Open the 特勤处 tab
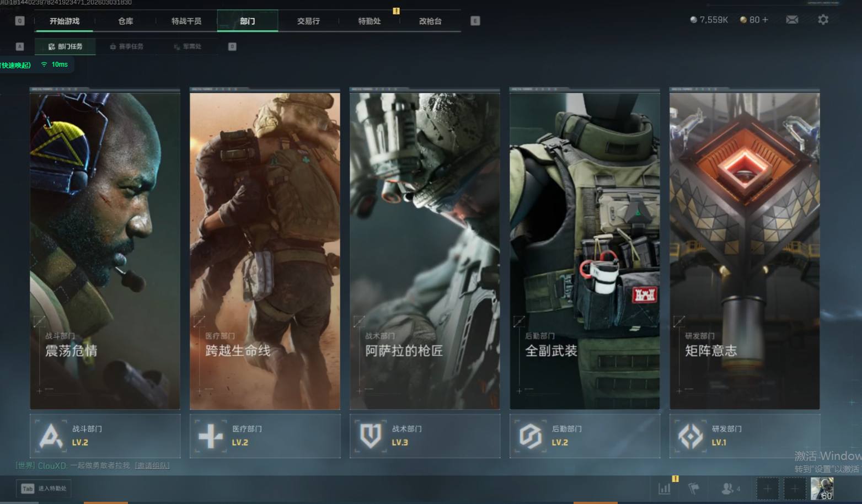This screenshot has height=504, width=862. click(370, 21)
